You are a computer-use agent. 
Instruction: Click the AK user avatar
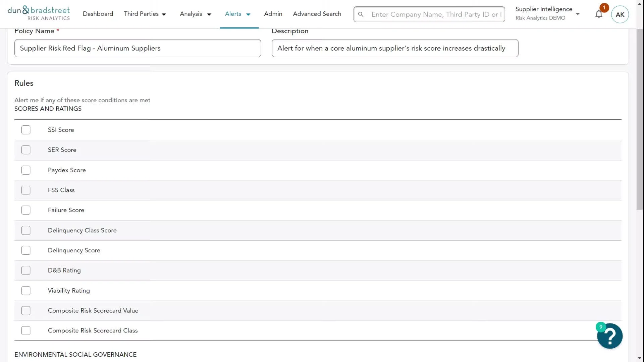(x=620, y=14)
